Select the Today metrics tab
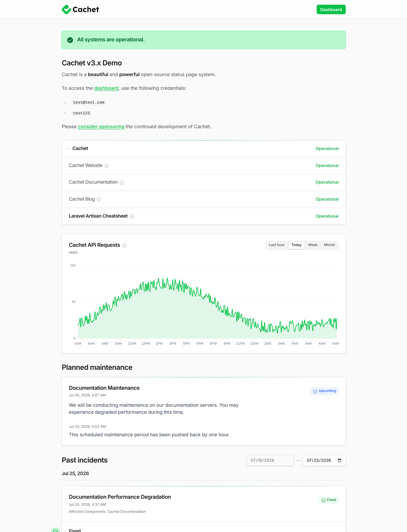The image size is (407, 532). point(296,245)
